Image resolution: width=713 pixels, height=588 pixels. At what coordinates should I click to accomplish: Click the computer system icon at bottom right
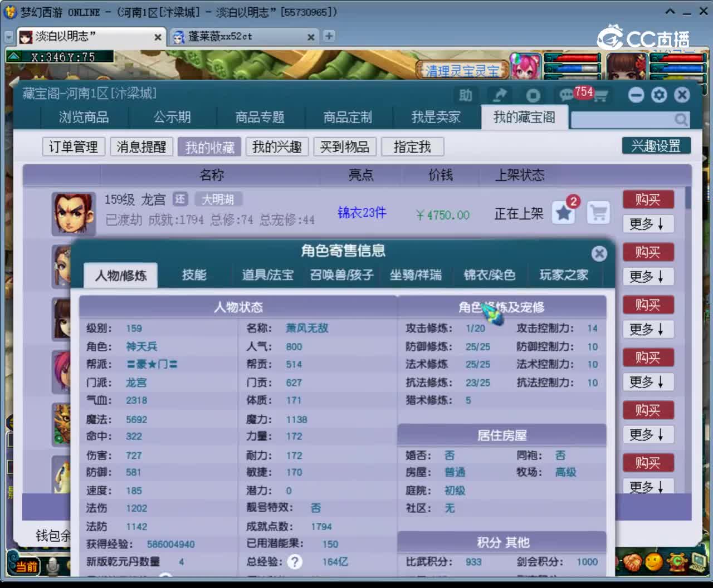tap(697, 561)
